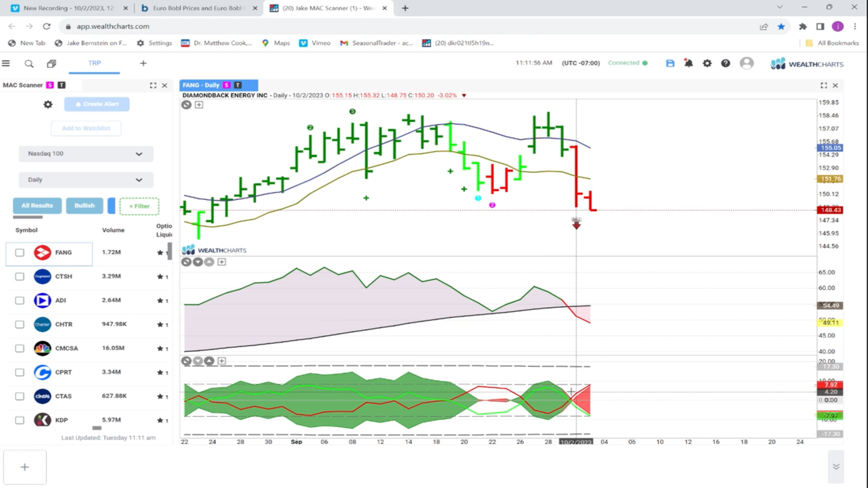Switch to the TRP workspace tab
This screenshot has width=868, height=488.
click(94, 63)
